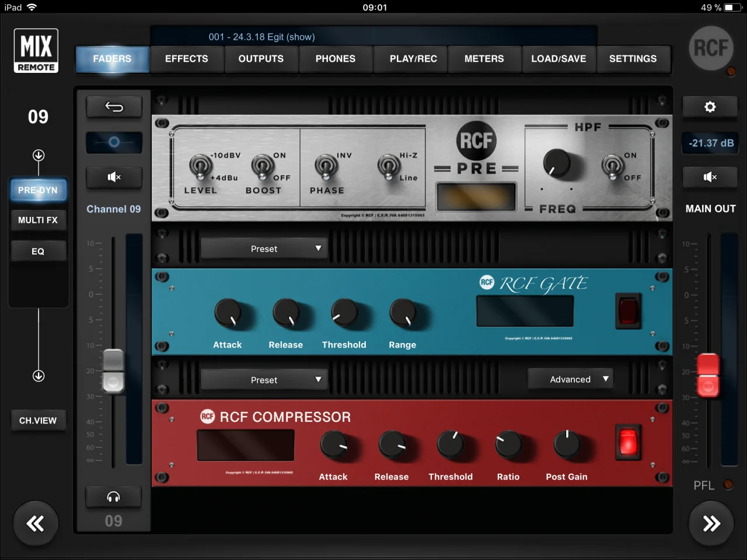Select the MULTI FX button
Image resolution: width=747 pixels, height=560 pixels.
[38, 220]
